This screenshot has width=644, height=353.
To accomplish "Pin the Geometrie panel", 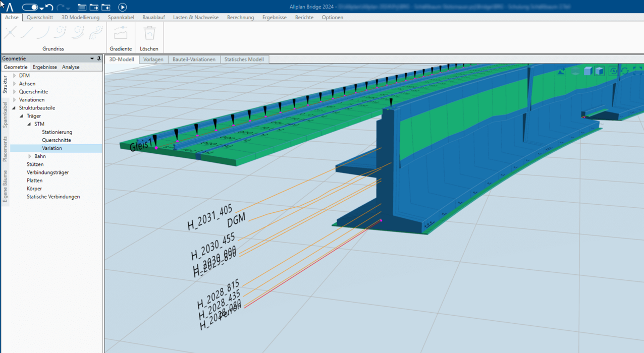I will [x=99, y=58].
